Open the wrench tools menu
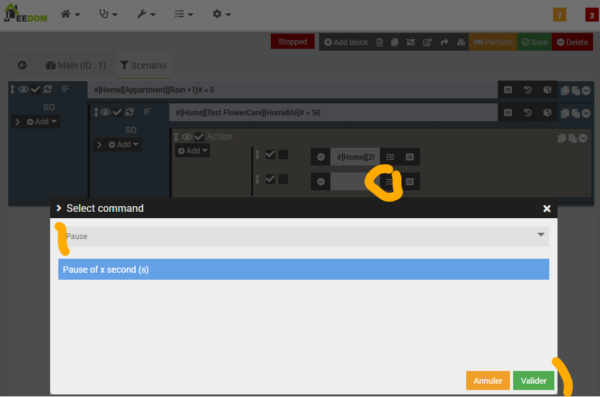 click(146, 14)
